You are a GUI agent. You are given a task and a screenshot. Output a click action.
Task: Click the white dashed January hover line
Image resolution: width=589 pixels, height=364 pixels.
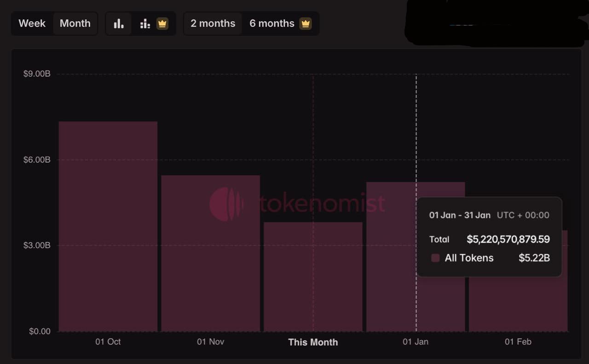point(416,138)
